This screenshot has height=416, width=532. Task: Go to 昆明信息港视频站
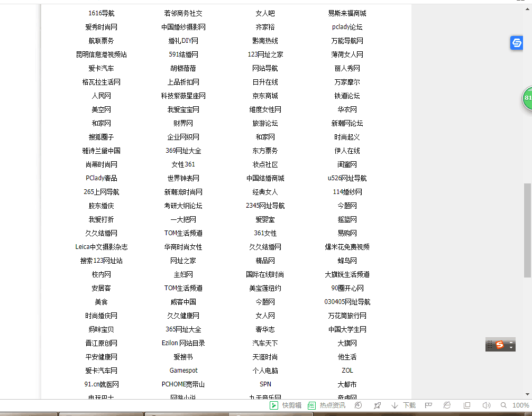(x=101, y=54)
